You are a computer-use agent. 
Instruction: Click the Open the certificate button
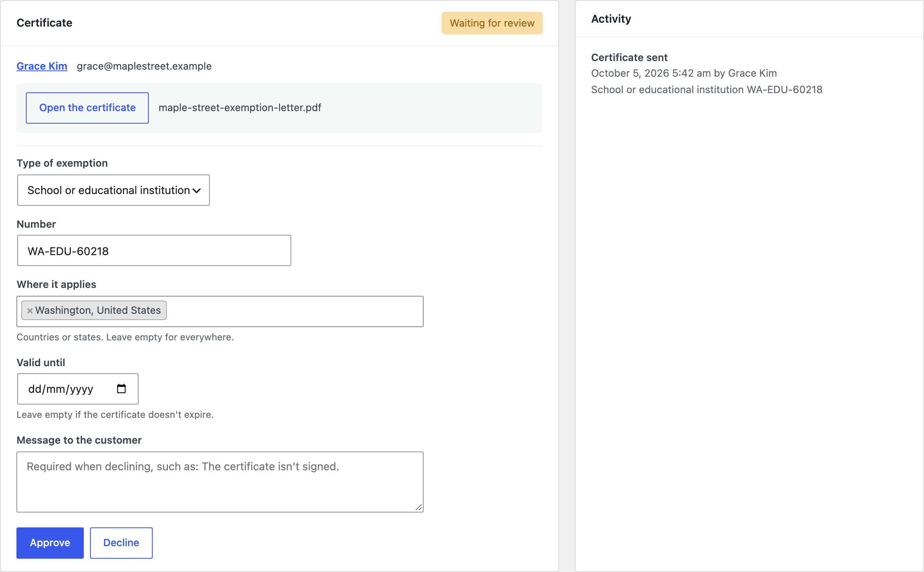(x=87, y=108)
